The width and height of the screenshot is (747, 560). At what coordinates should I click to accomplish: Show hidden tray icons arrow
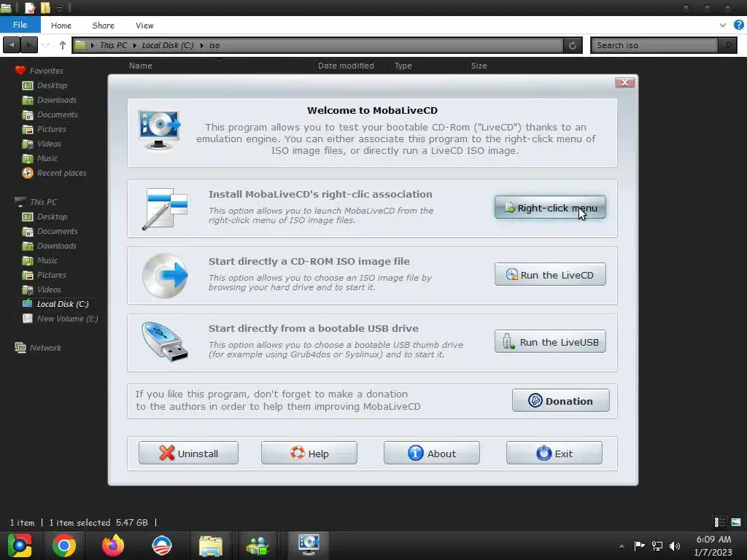pyautogui.click(x=622, y=546)
